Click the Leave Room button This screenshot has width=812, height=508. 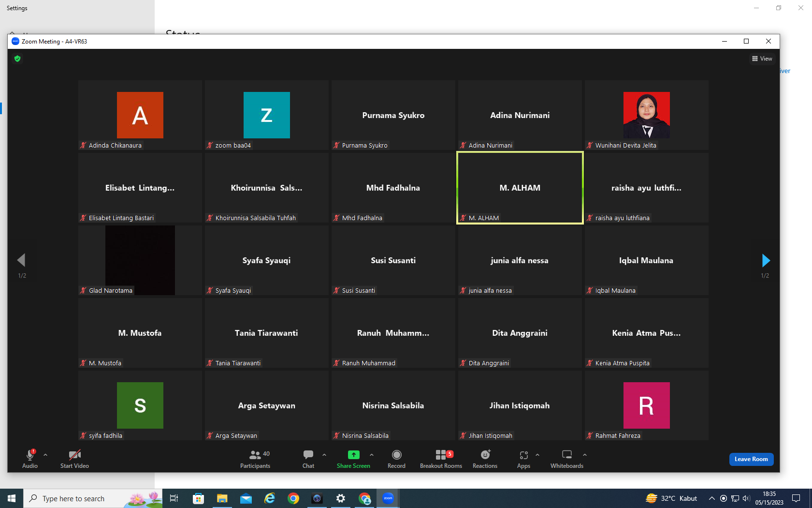(751, 459)
